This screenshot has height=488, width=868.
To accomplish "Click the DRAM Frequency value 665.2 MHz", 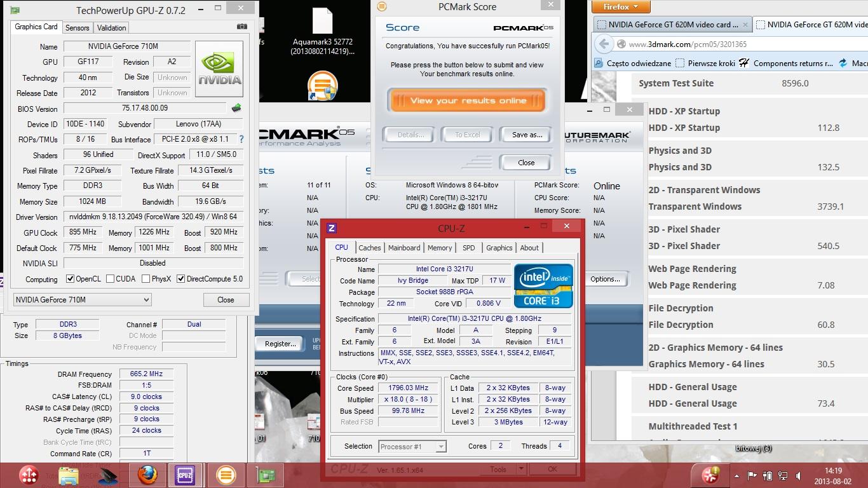I will (x=147, y=374).
